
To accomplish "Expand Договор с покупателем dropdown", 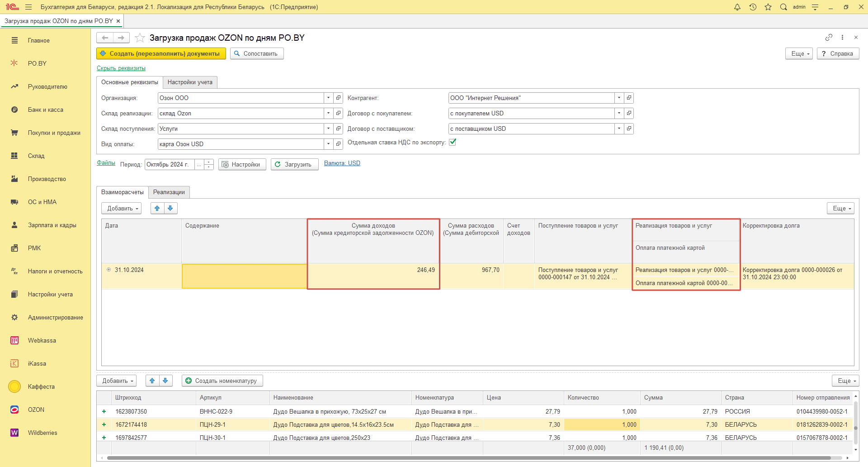I will pos(619,113).
